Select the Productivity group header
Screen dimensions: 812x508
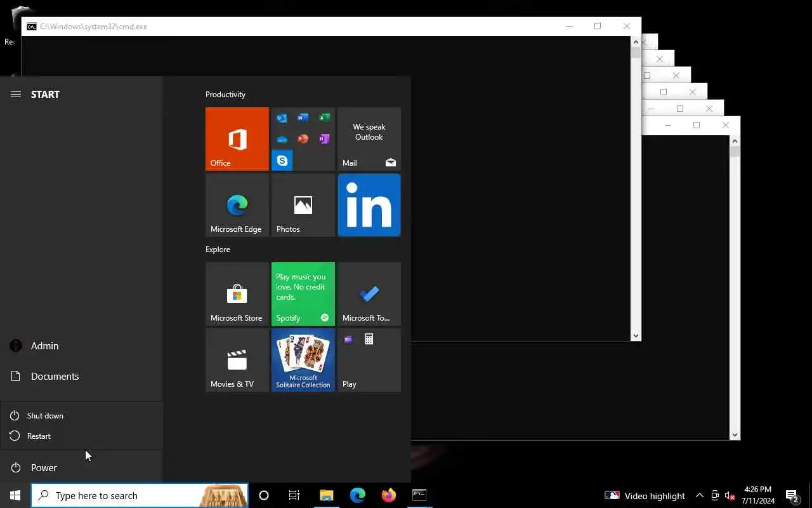pos(225,94)
